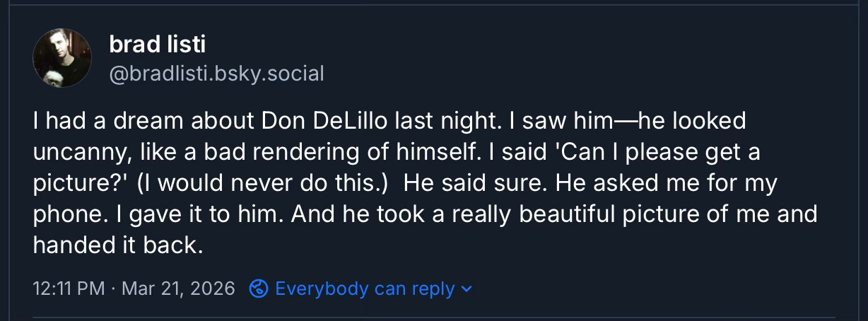Open the brad listi display name link

(157, 45)
